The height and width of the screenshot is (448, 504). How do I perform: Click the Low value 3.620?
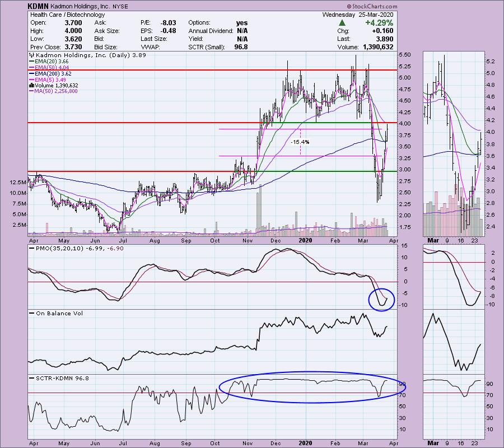coord(73,39)
